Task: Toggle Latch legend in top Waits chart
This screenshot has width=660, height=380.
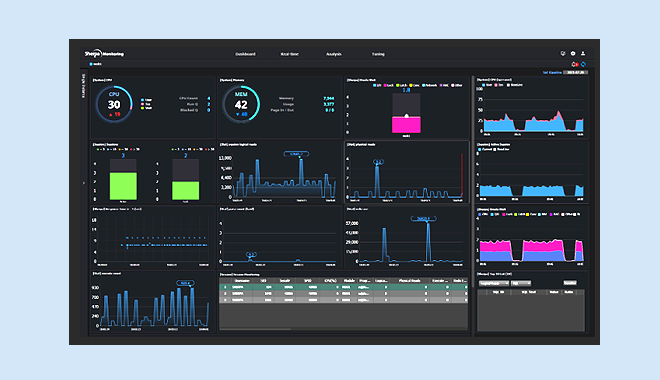Action: (402, 85)
